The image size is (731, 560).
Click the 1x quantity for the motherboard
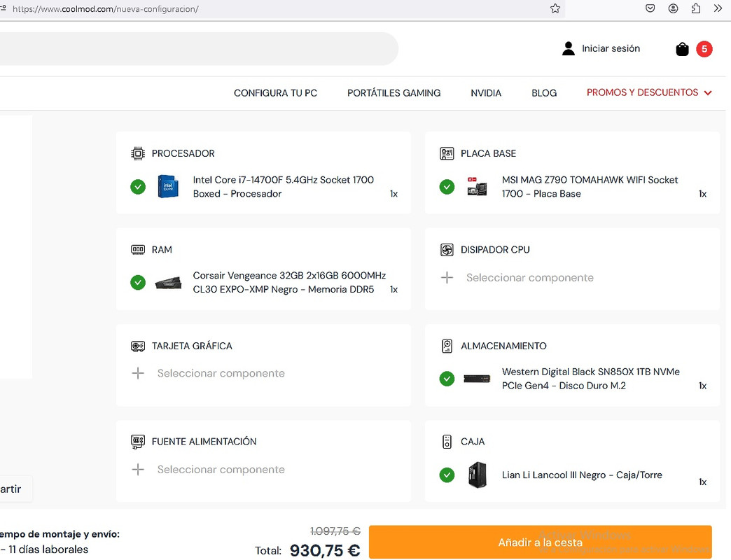(x=702, y=194)
